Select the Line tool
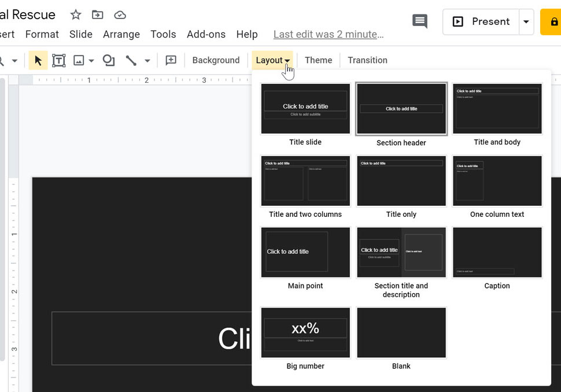The width and height of the screenshot is (561, 392). (131, 60)
